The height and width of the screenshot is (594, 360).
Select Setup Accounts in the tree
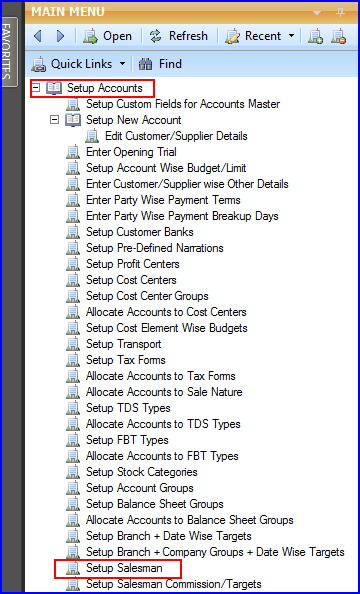[x=105, y=88]
